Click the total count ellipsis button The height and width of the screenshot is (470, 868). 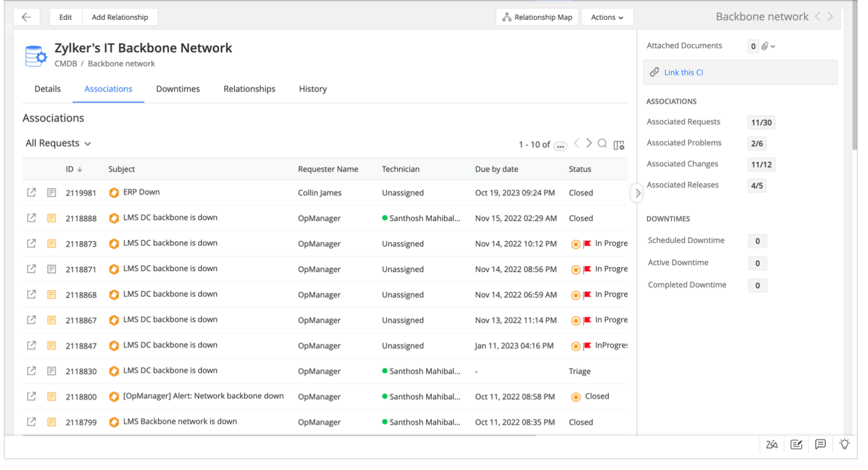560,145
